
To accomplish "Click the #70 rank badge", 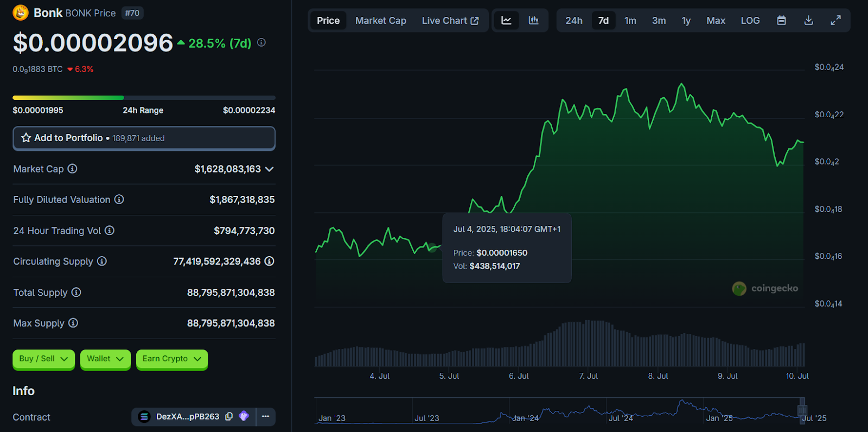I will (x=132, y=13).
